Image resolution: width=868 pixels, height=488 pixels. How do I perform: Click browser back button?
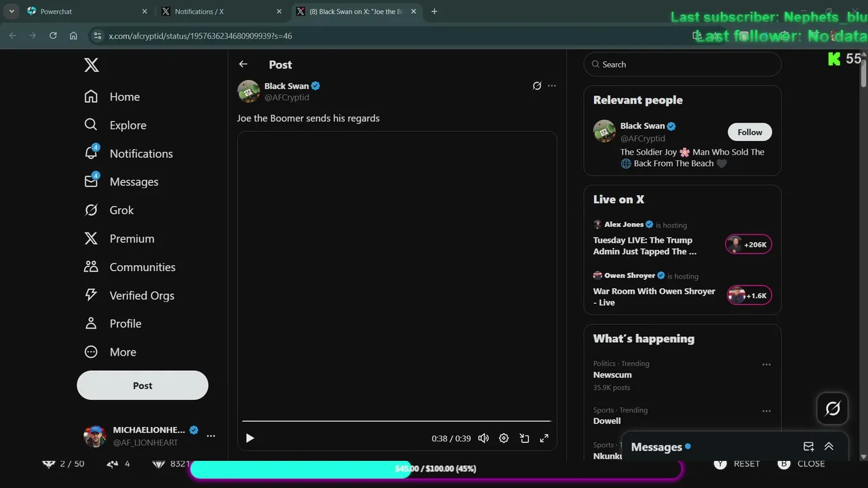[x=12, y=36]
